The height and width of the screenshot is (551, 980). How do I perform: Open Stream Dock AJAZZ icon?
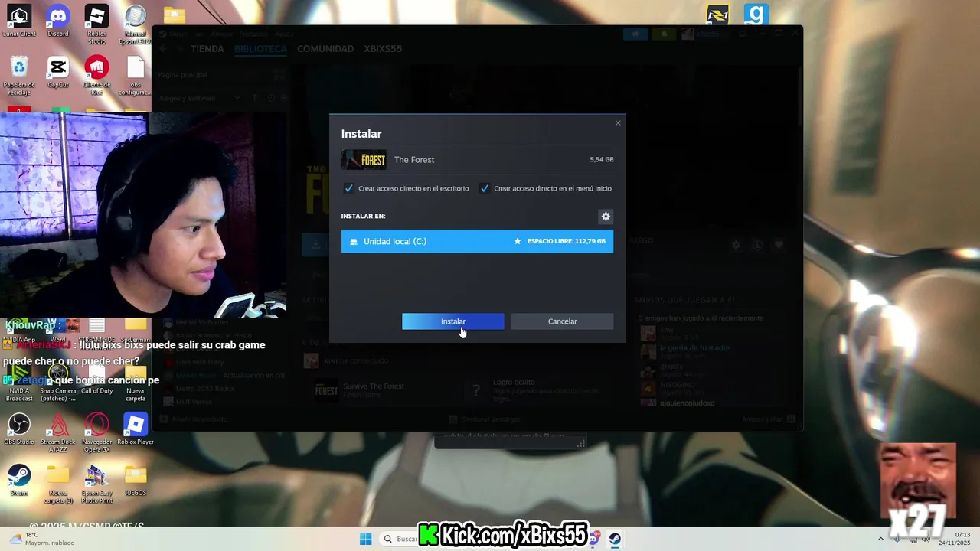coord(58,432)
